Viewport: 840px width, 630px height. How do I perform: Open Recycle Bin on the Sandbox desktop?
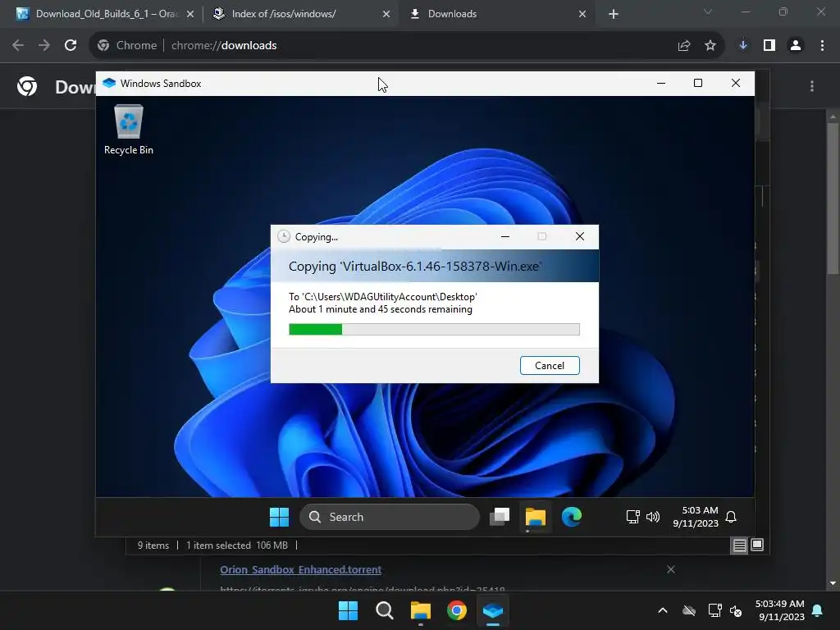pos(129,130)
